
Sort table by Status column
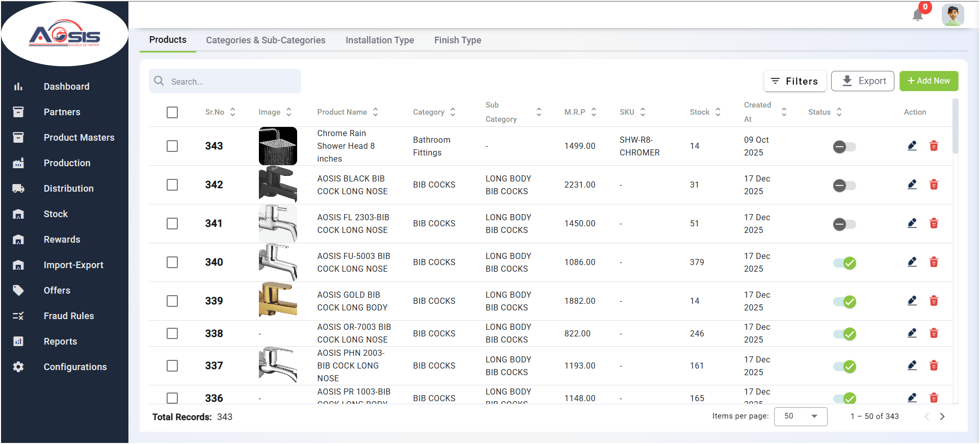(839, 112)
